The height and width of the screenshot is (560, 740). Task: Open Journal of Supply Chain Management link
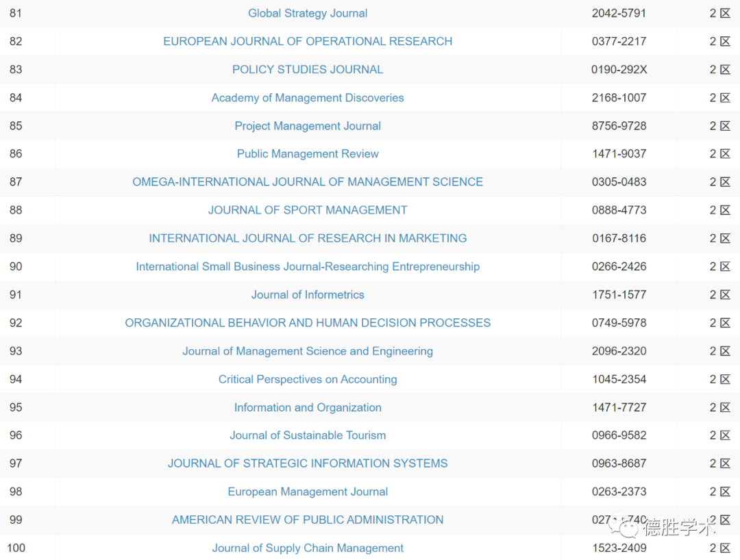[x=308, y=548]
